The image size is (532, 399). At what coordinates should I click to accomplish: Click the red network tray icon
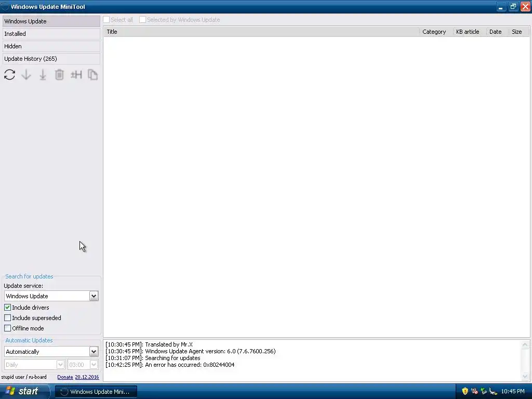click(x=474, y=391)
